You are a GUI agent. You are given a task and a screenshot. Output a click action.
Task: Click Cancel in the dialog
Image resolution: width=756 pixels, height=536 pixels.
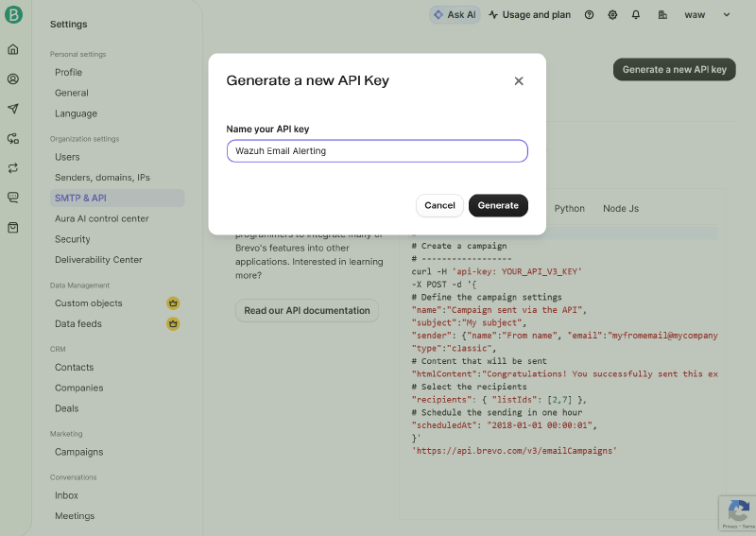[439, 205]
